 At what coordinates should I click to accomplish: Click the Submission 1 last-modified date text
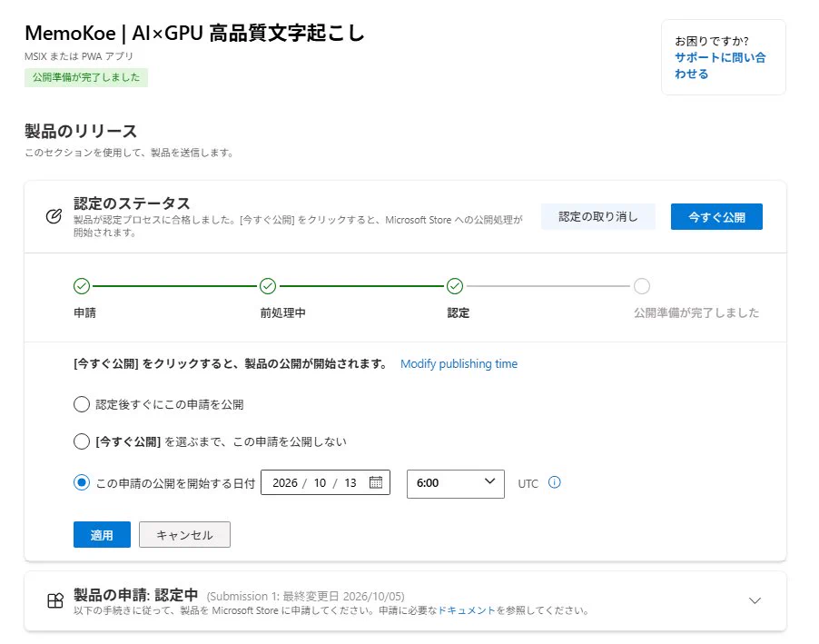point(306,596)
